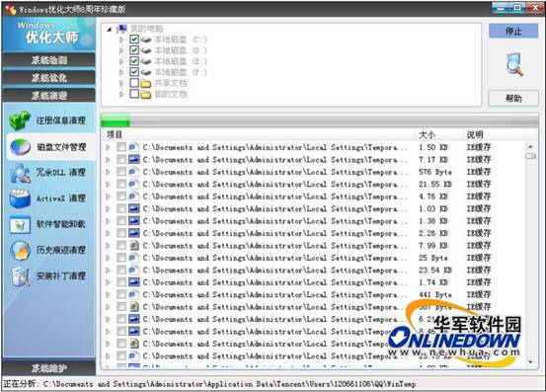The width and height of the screenshot is (546, 392).
Task: Click the results list scrollbar down arrow
Action: 530,362
